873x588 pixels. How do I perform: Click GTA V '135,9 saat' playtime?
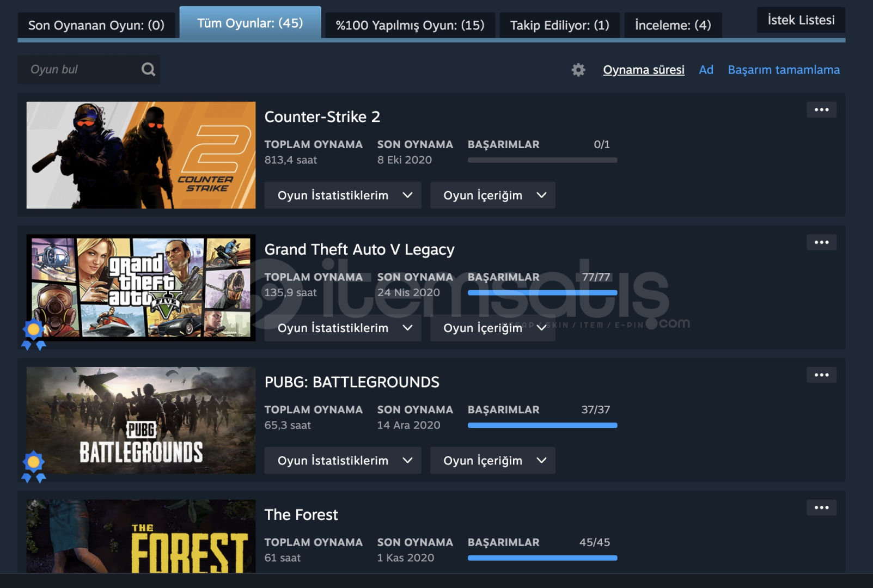point(291,293)
